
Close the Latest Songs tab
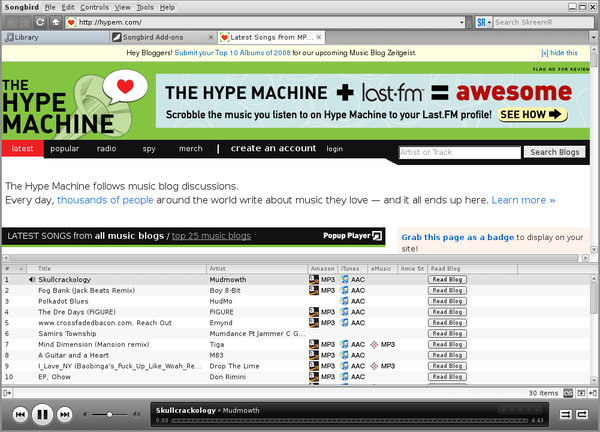(x=319, y=37)
